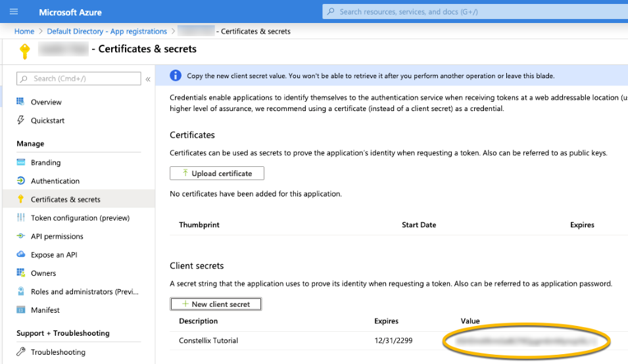Go to Home breadcrumb
The image size is (628, 364).
(24, 31)
